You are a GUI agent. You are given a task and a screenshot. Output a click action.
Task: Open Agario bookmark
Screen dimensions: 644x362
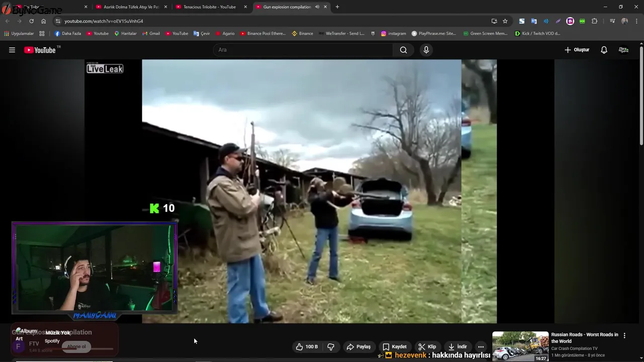(225, 34)
